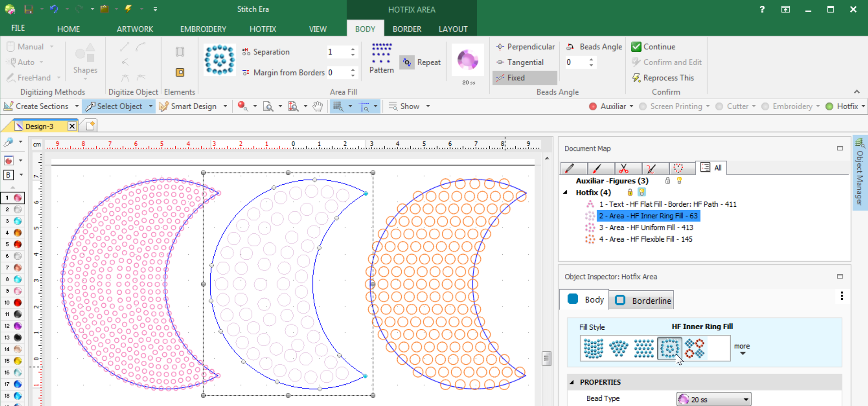Select color 10 red in palette

pyautogui.click(x=18, y=303)
